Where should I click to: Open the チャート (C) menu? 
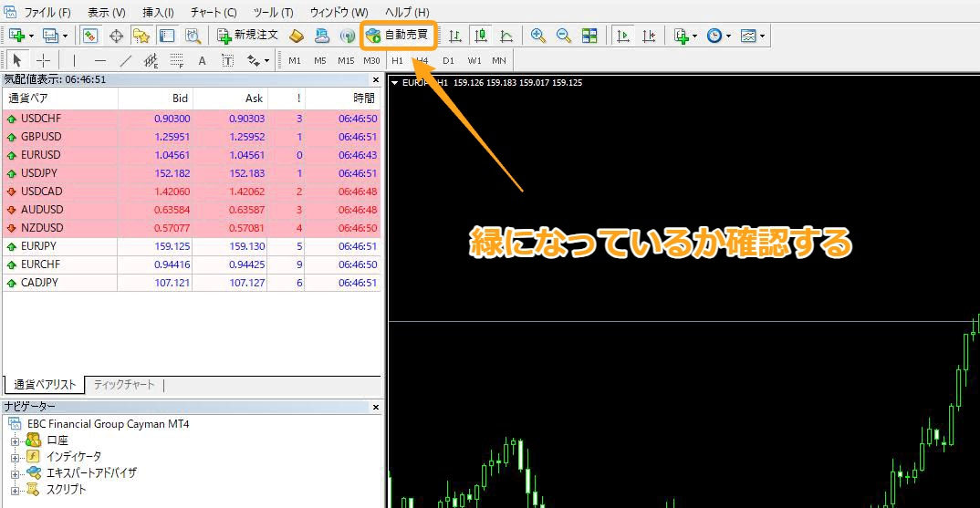(214, 12)
